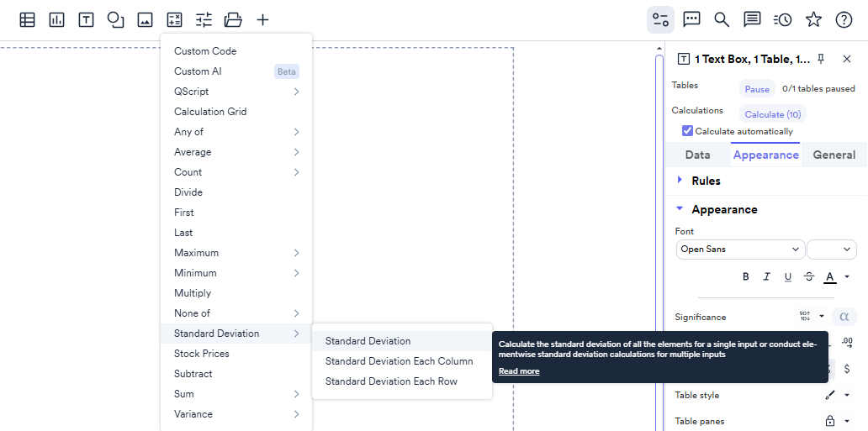
Task: Click the increase decimals icon
Action: pyautogui.click(x=847, y=342)
